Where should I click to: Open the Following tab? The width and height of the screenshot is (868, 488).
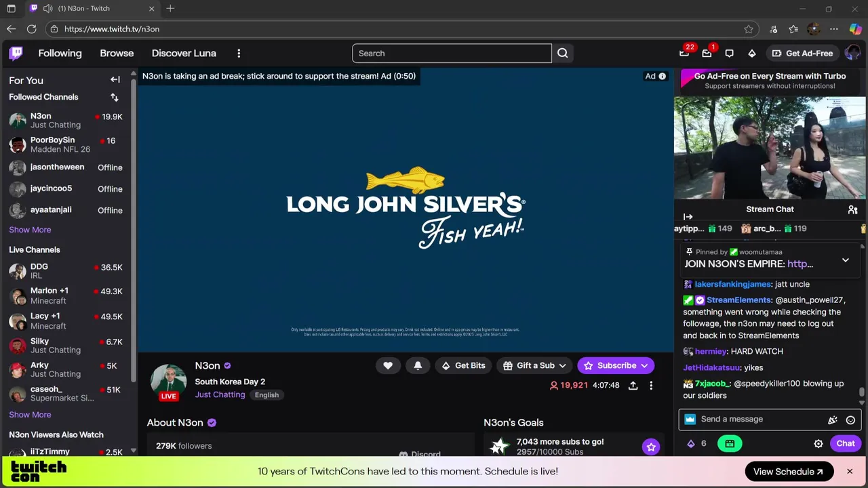[60, 54]
